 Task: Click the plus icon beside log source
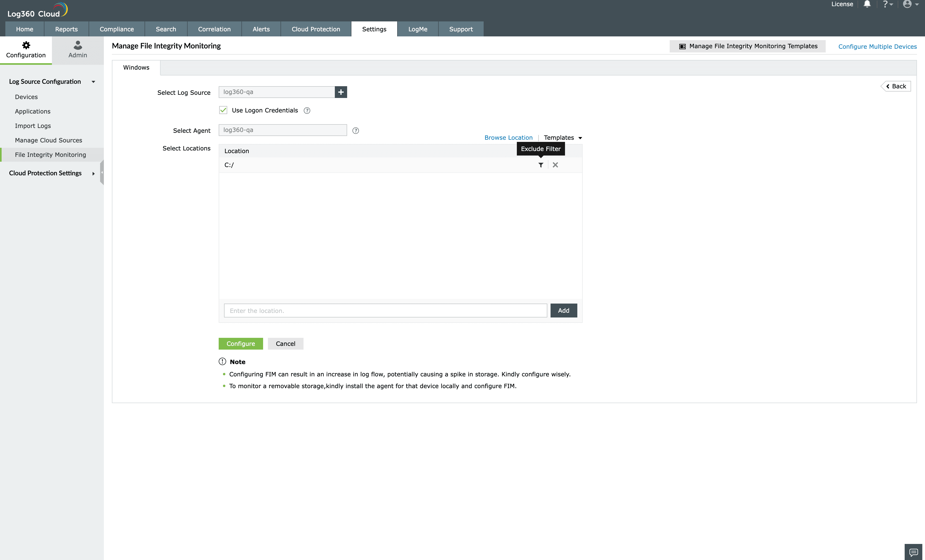[x=340, y=92]
